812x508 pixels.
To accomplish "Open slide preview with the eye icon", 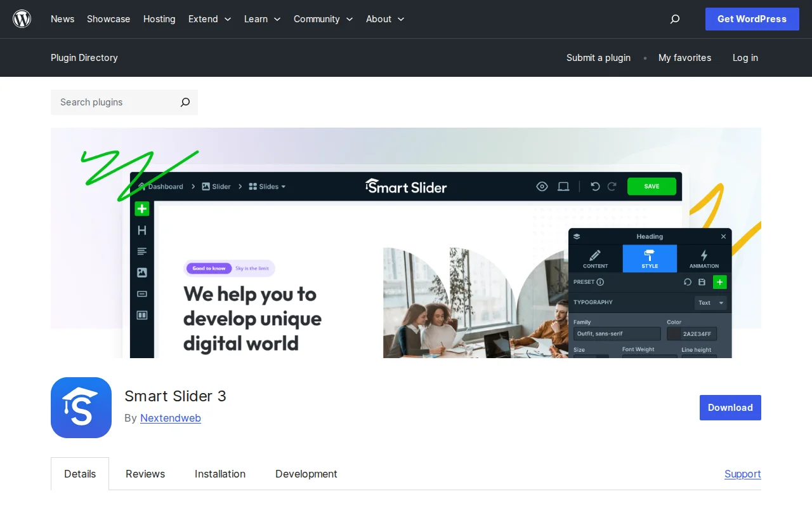I will (542, 186).
